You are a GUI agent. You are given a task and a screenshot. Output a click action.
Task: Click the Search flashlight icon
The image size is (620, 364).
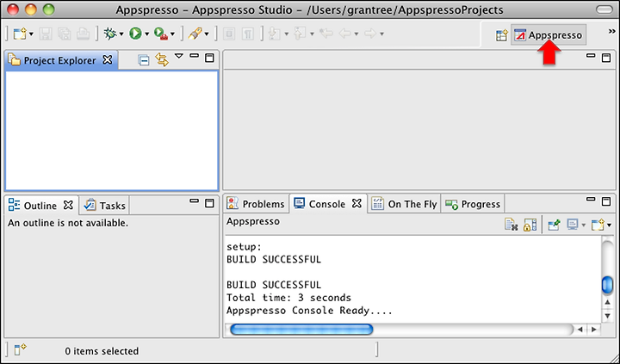click(195, 34)
